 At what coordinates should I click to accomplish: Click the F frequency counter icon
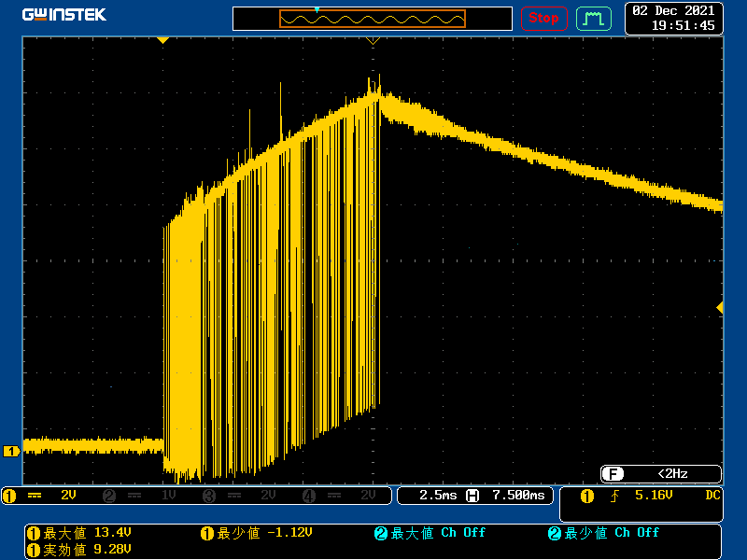click(613, 474)
